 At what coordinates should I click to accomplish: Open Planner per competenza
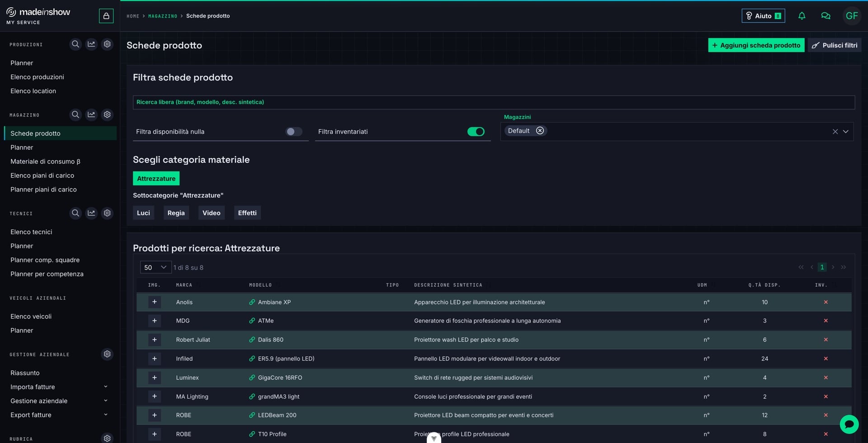47,274
